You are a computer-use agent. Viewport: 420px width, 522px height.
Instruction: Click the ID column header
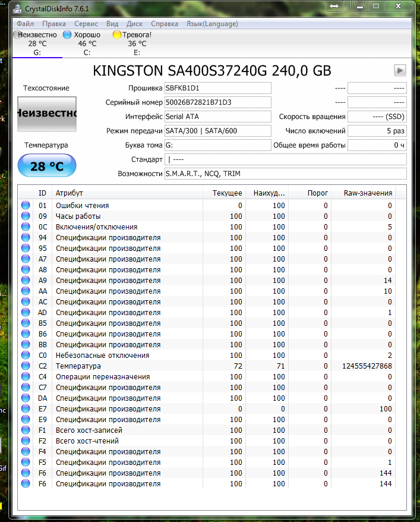pos(42,193)
